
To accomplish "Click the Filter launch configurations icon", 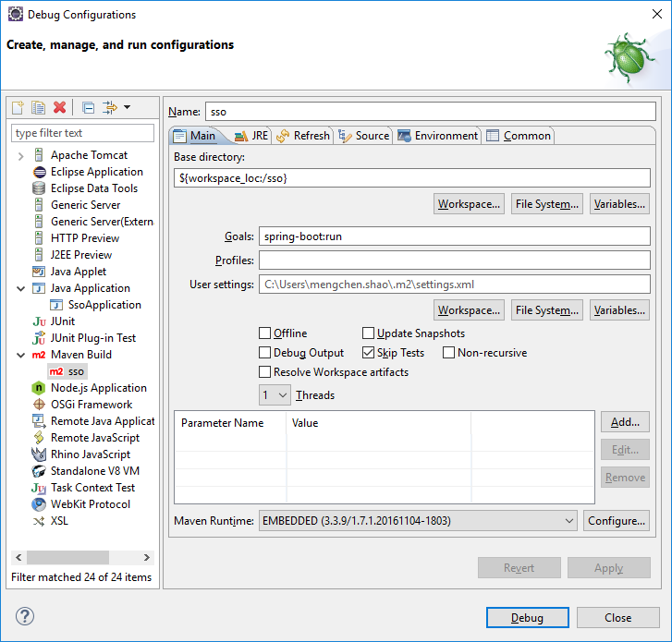I will tap(110, 107).
